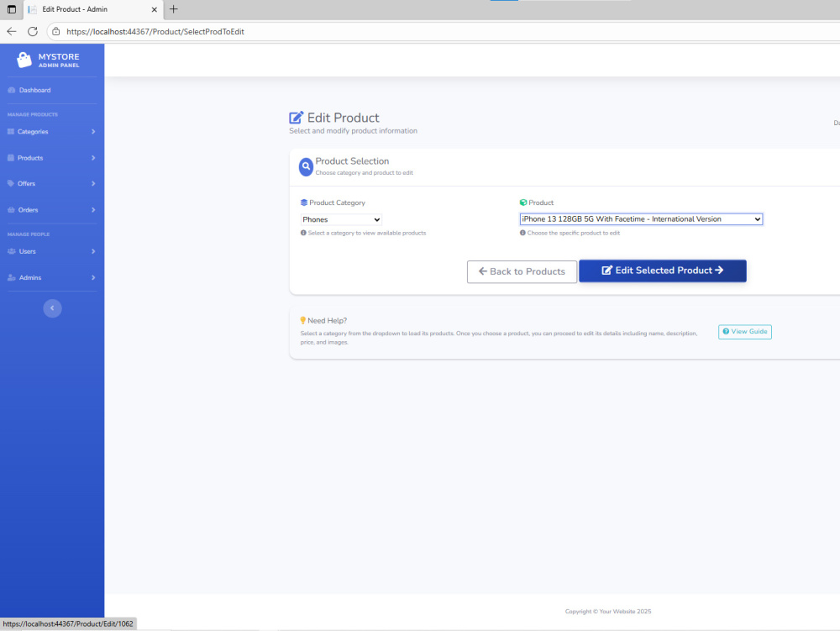Click the Edit Selected Product button

click(x=663, y=271)
